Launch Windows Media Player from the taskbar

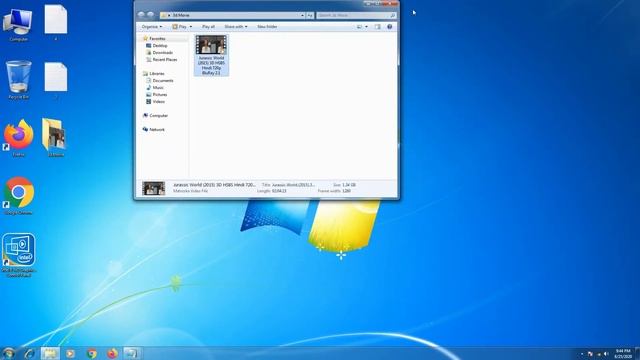70,353
